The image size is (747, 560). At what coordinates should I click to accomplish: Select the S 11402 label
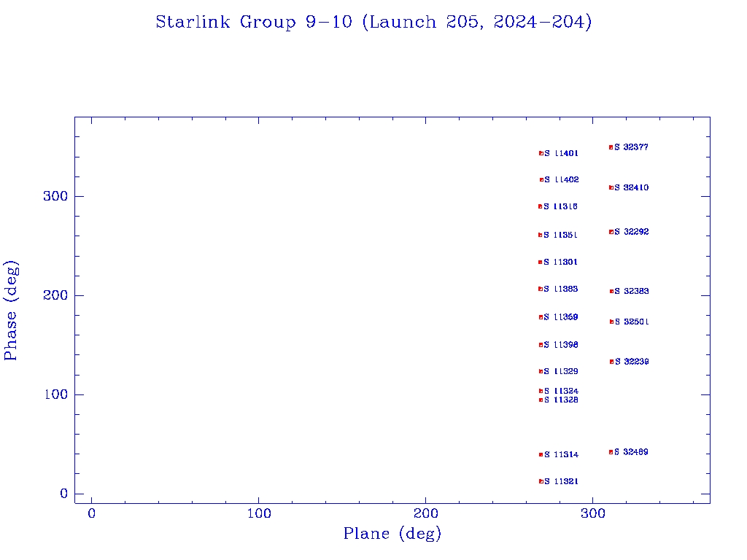562,179
